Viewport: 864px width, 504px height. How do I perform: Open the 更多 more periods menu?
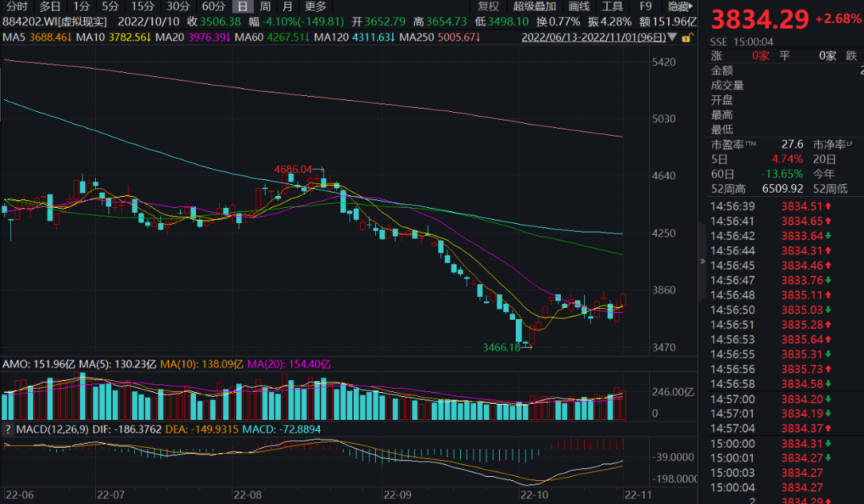315,6
